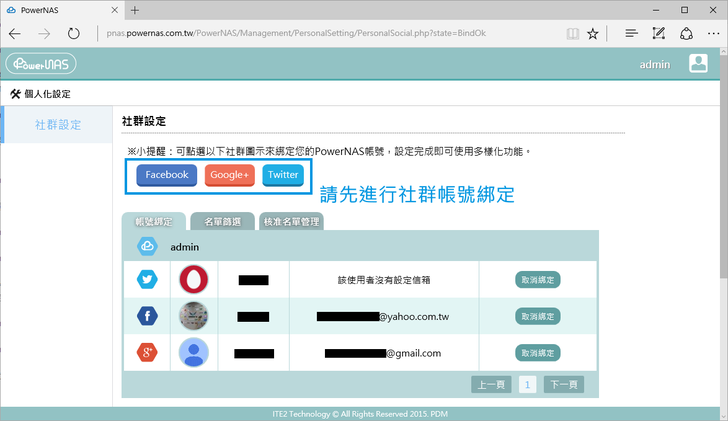
Task: Bind account using the Facebook button
Action: click(x=167, y=175)
